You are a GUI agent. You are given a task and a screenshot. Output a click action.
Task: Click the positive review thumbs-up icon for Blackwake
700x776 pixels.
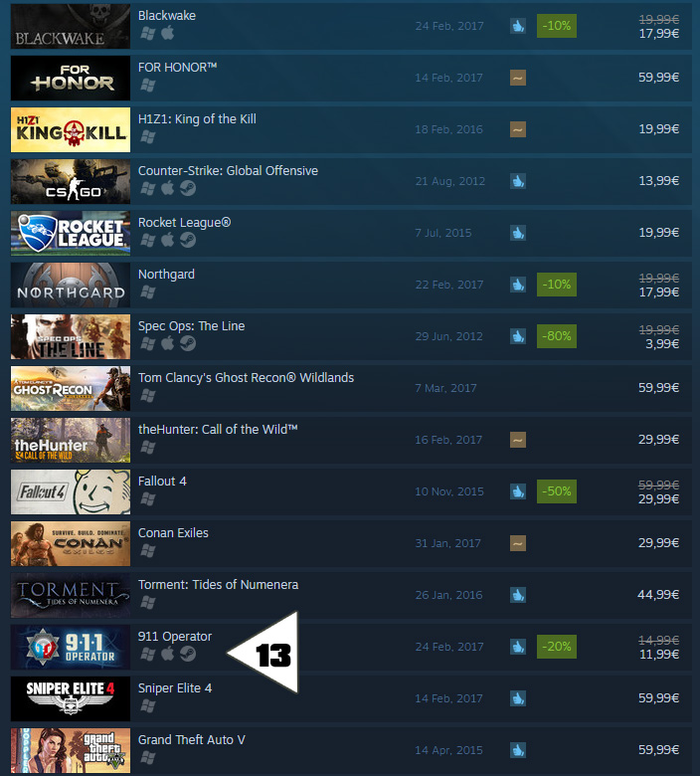[x=518, y=26]
